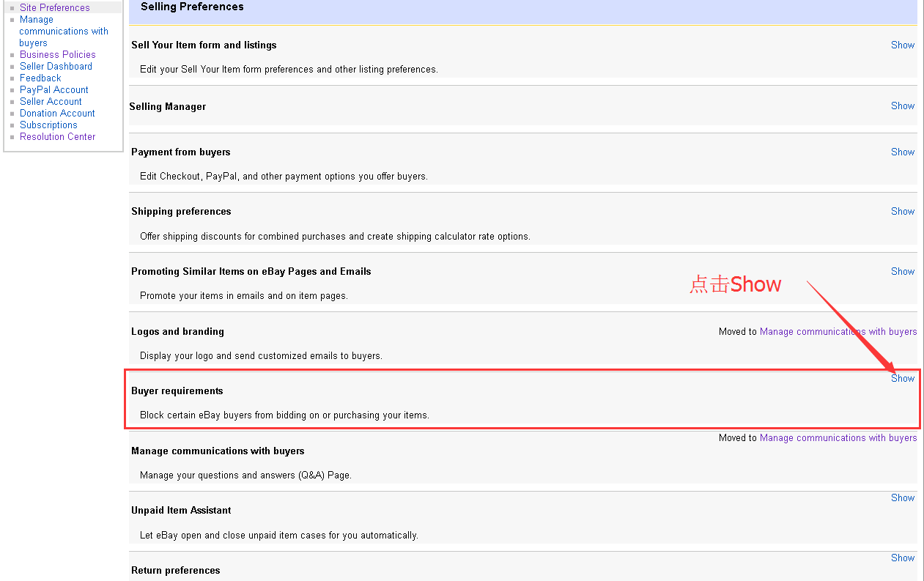Screen dimensions: 924x581
Task: Open Seller Account link
Action: coord(51,101)
